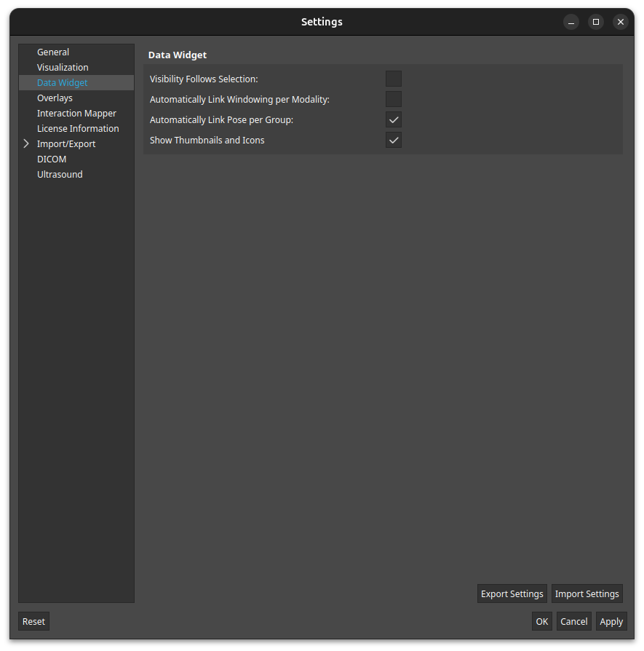The height and width of the screenshot is (651, 644).
Task: Go to Overlays settings
Action: coord(76,98)
